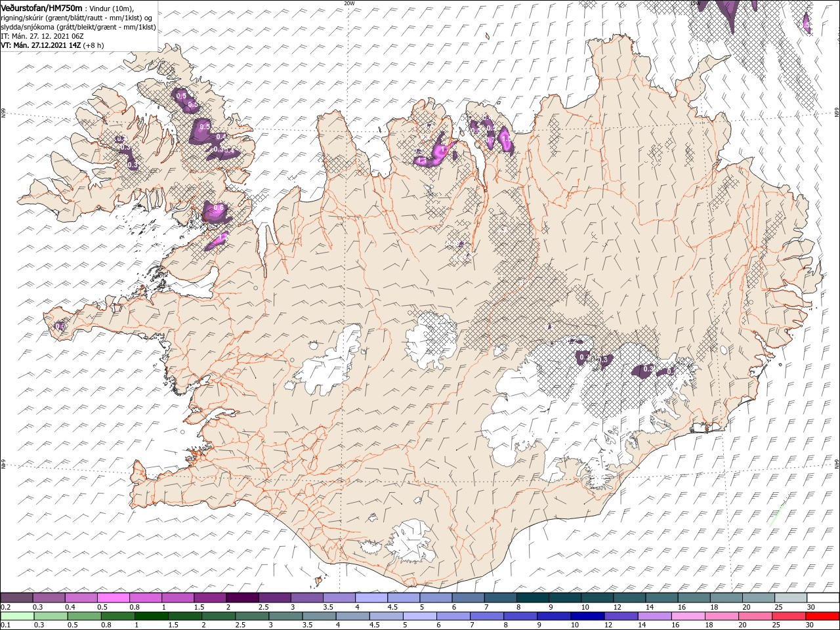Select the 14 light purple swatch in the lower legend
This screenshot has width=840, height=630.
click(654, 616)
